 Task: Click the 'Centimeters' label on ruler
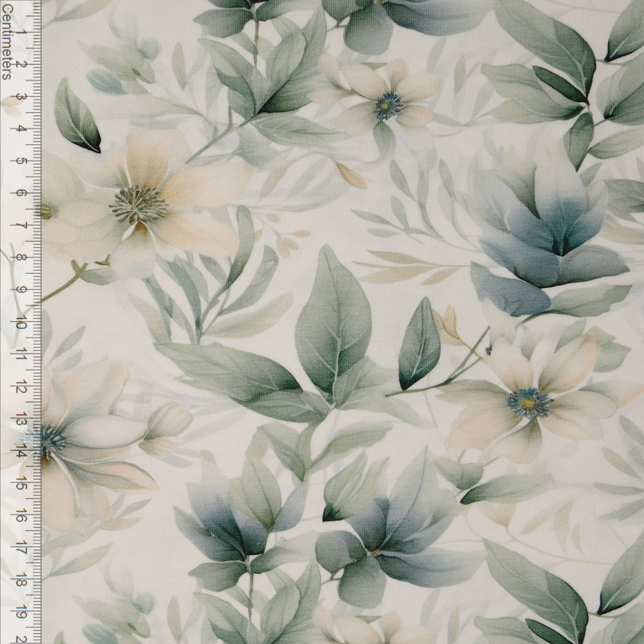(x=7, y=41)
